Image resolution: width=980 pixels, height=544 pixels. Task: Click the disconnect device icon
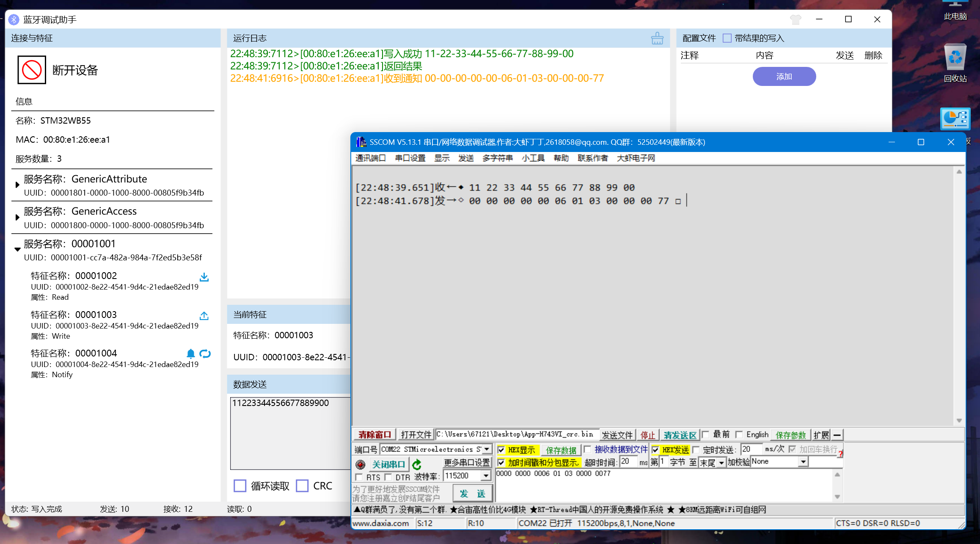32,70
